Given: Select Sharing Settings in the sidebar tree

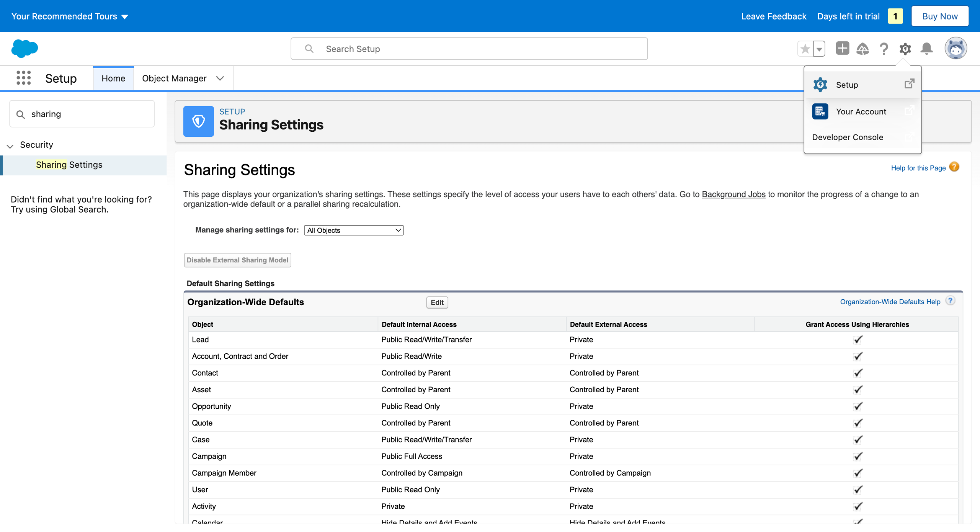Looking at the screenshot, I should (69, 165).
